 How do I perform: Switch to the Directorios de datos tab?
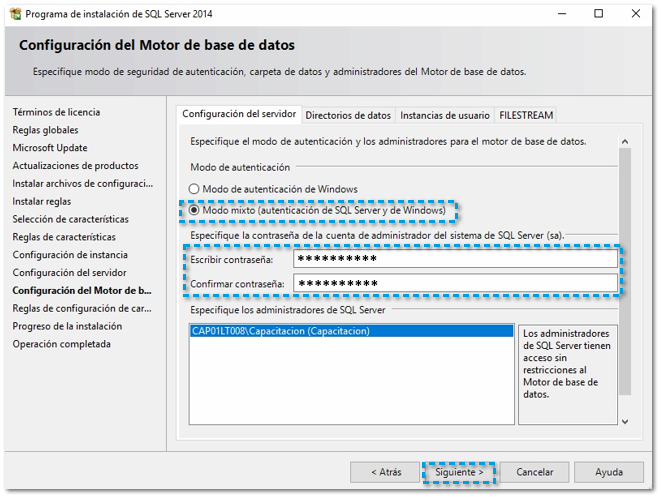(348, 115)
